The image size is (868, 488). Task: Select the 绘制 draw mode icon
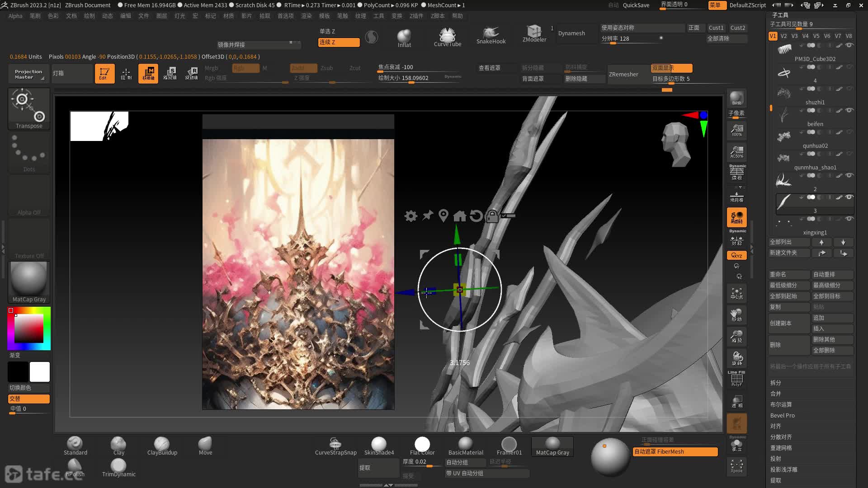[x=126, y=74]
